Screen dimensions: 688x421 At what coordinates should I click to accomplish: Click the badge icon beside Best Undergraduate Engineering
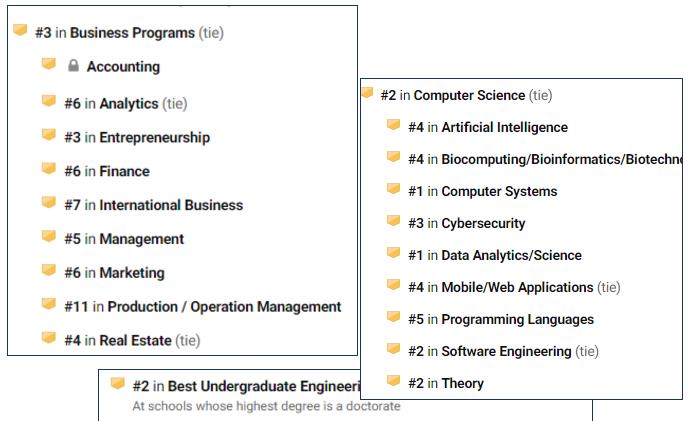click(118, 383)
